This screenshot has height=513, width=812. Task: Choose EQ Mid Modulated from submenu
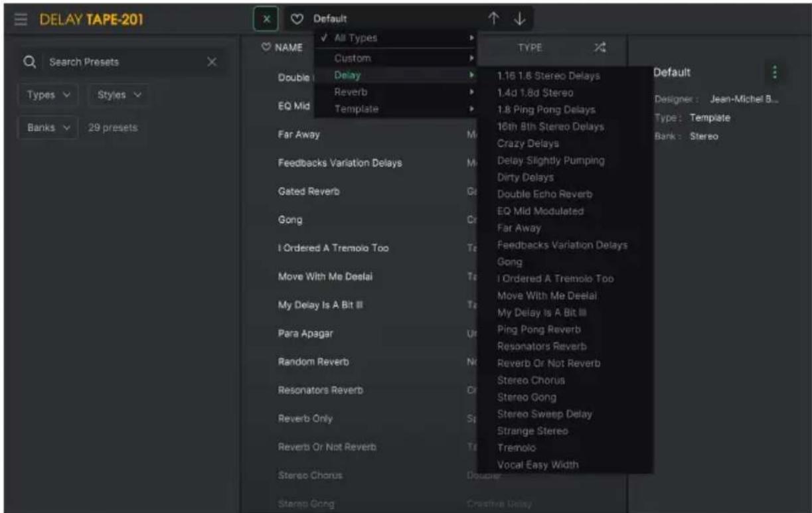540,211
